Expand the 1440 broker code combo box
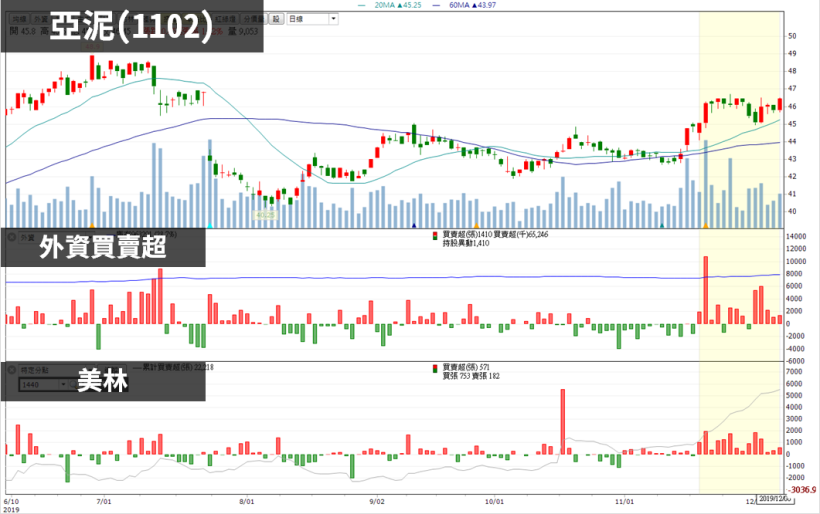Image resolution: width=820 pixels, height=514 pixels. (63, 384)
